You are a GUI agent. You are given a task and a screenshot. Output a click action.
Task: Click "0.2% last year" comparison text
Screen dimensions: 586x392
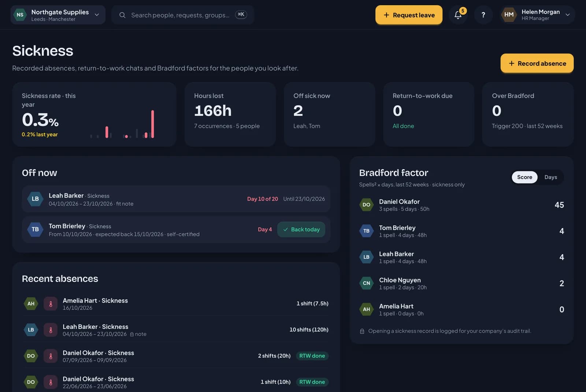40,135
